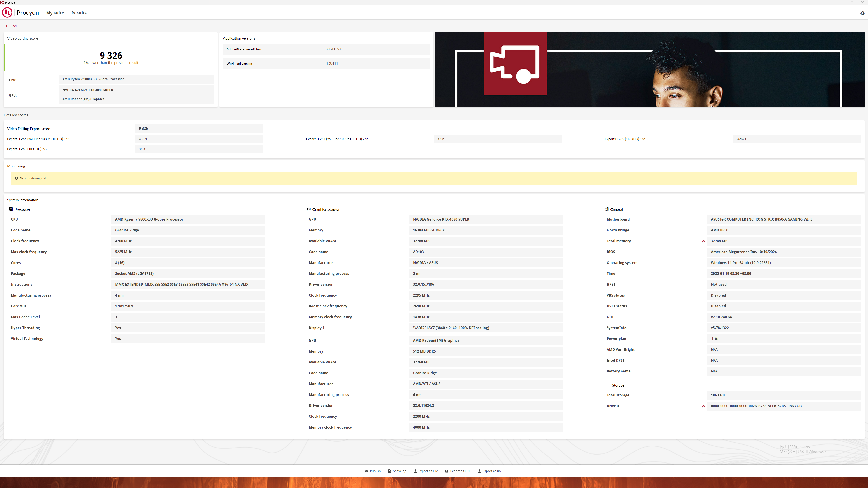The width and height of the screenshot is (868, 488).
Task: Select the Results tab
Action: coord(79,13)
